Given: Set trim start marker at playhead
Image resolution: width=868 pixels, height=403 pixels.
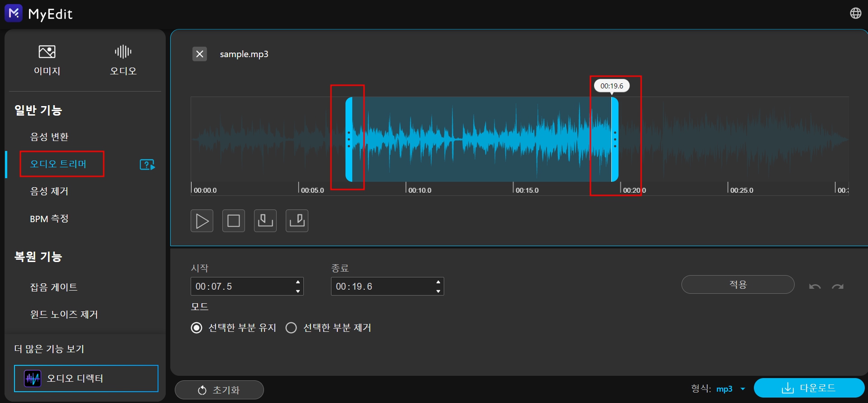Looking at the screenshot, I should pyautogui.click(x=265, y=221).
